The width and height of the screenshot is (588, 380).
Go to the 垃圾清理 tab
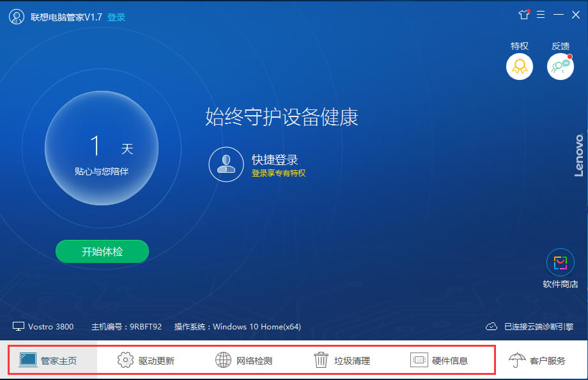click(x=342, y=360)
